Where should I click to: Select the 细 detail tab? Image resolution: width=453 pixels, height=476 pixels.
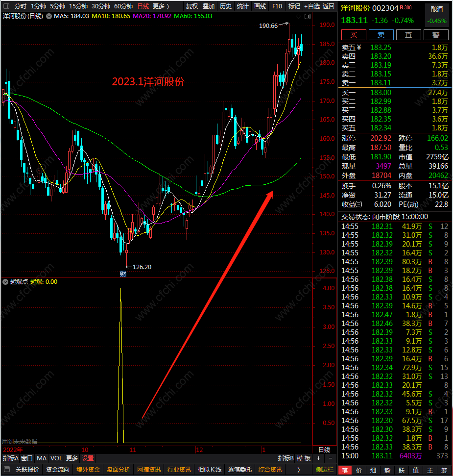tap(373, 470)
